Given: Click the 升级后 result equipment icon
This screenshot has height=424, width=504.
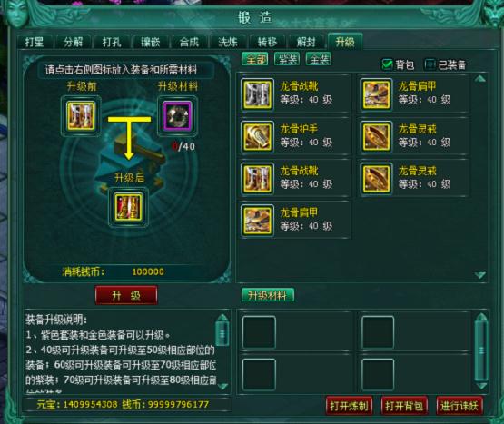Looking at the screenshot, I should point(128,207).
